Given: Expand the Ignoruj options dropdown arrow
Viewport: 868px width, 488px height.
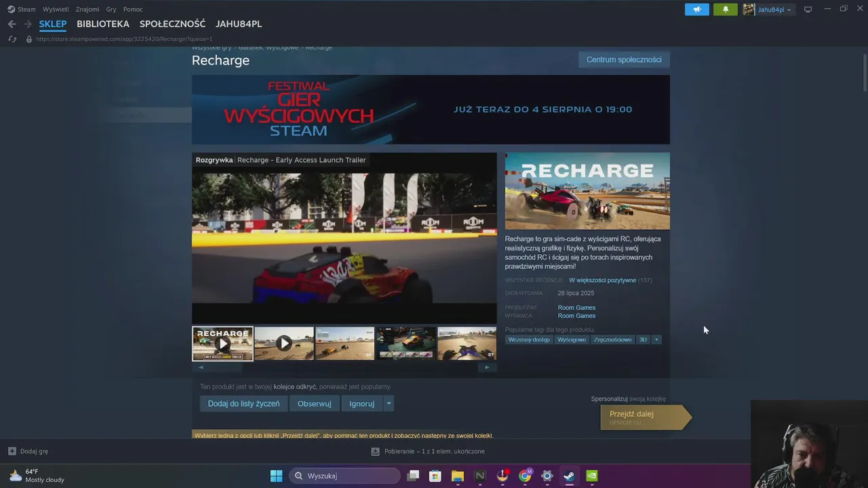Looking at the screenshot, I should pyautogui.click(x=389, y=403).
